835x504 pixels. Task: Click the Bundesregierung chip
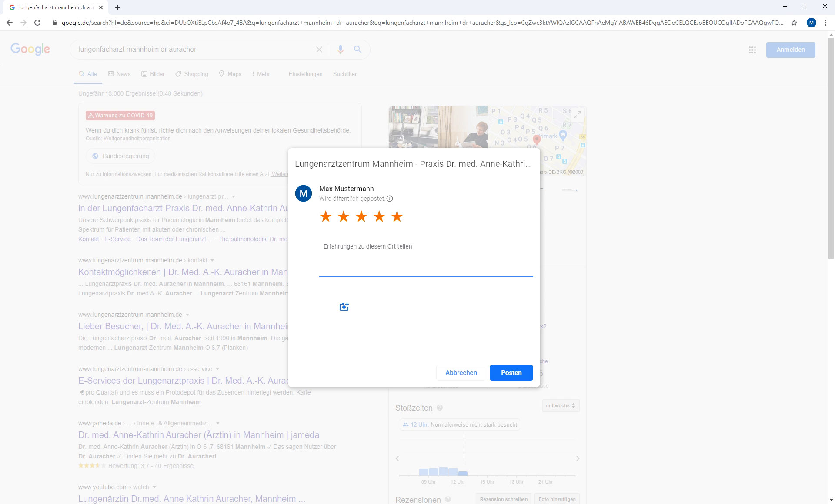pos(120,156)
